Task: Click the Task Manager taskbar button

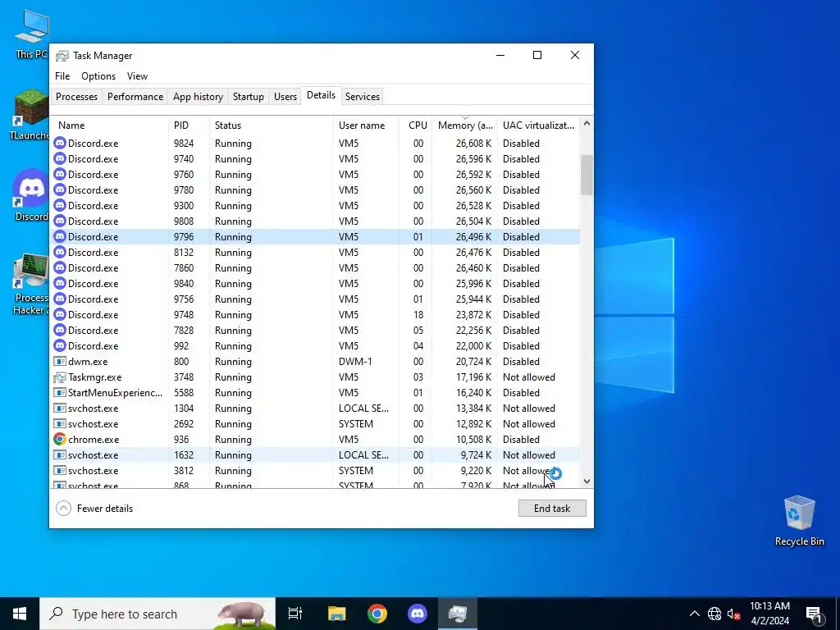Action: click(458, 614)
